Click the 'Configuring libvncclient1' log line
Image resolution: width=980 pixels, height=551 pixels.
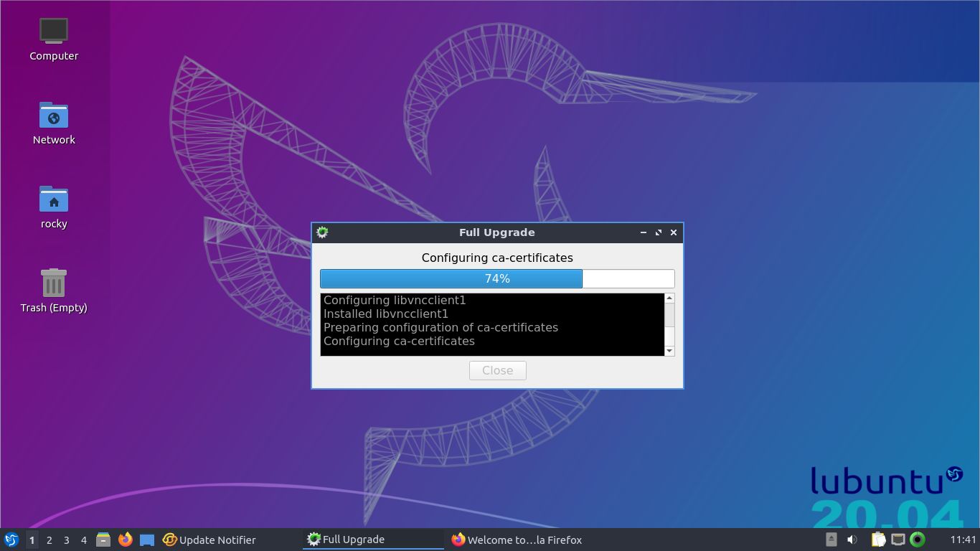coord(395,300)
